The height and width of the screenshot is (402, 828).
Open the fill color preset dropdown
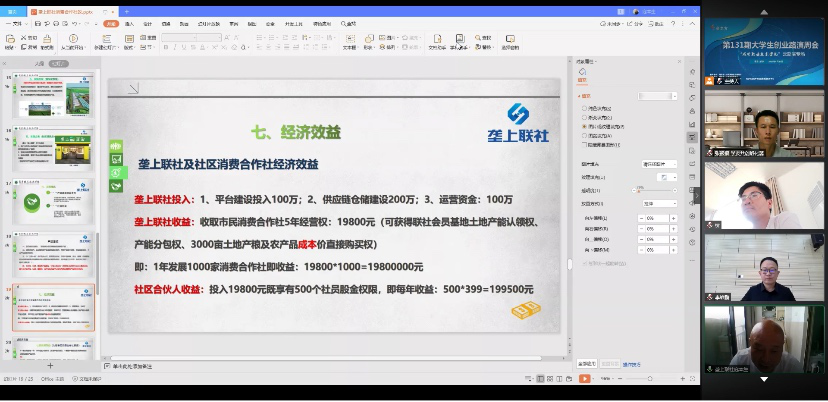pyautogui.click(x=673, y=96)
